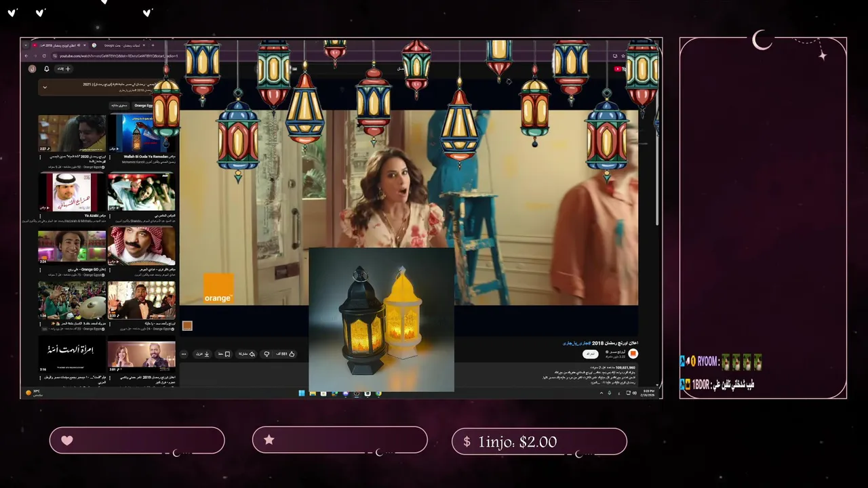The width and height of the screenshot is (868, 488).
Task: Open the network icon in system tray
Action: coord(628,393)
